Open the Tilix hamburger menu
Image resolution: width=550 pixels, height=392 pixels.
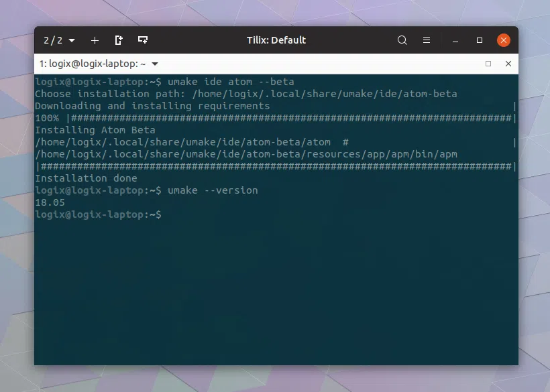pyautogui.click(x=427, y=40)
